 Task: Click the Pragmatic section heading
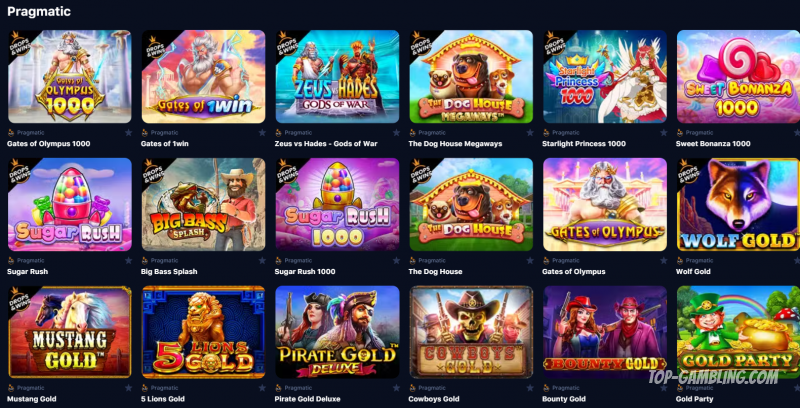click(x=39, y=11)
